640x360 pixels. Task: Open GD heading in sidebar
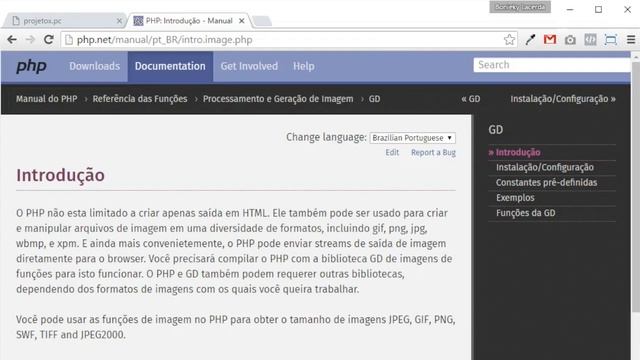coord(496,130)
